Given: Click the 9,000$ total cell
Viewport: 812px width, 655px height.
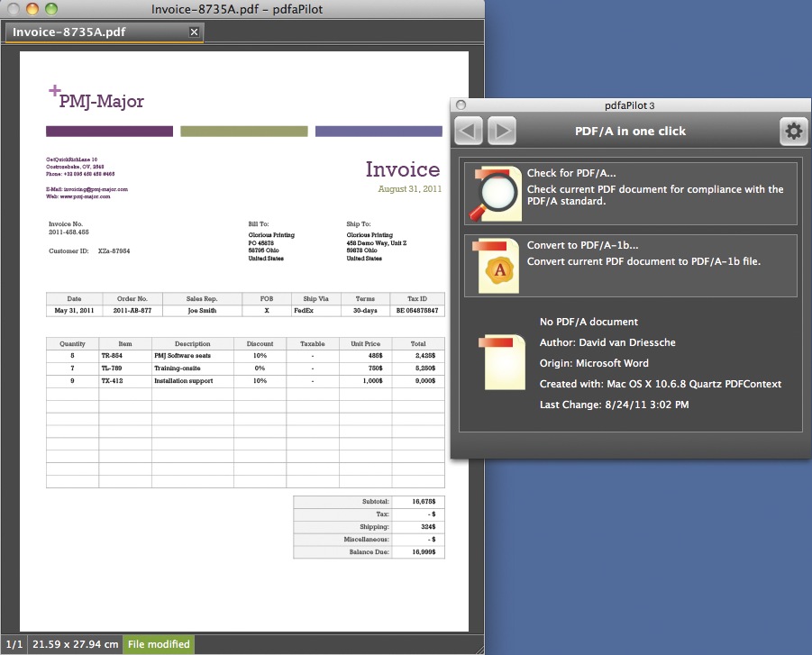Looking at the screenshot, I should (x=418, y=380).
